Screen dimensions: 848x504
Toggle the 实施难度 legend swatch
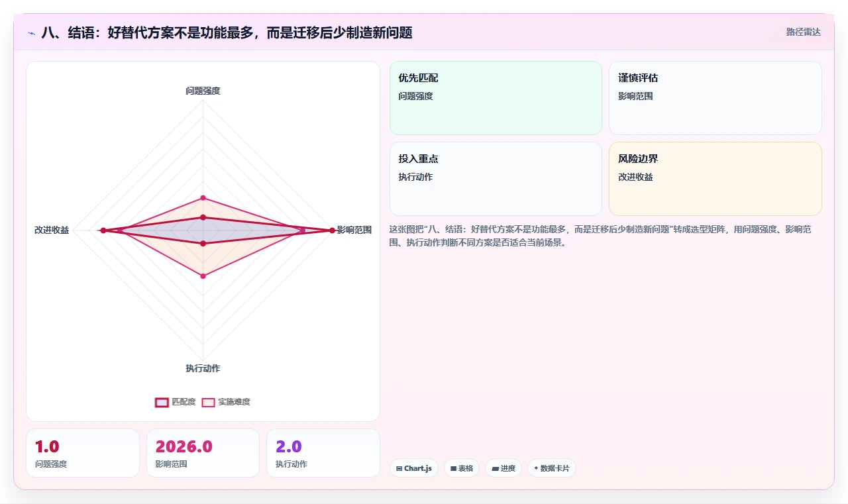pos(208,402)
